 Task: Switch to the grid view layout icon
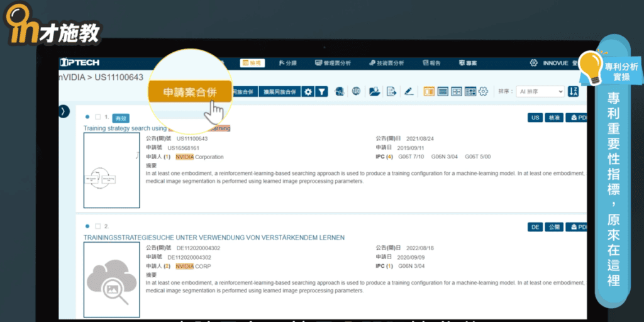pyautogui.click(x=457, y=91)
